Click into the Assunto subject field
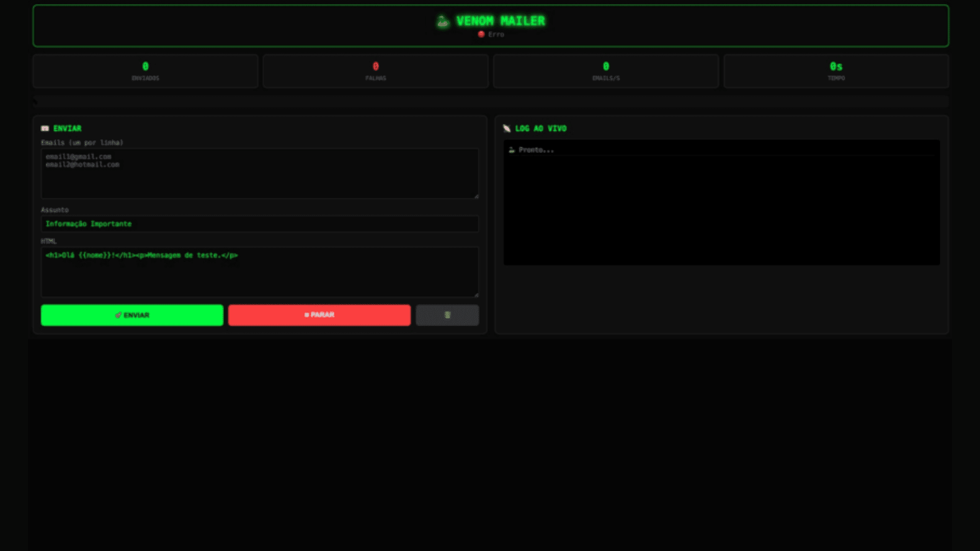The image size is (980, 551). tap(259, 224)
